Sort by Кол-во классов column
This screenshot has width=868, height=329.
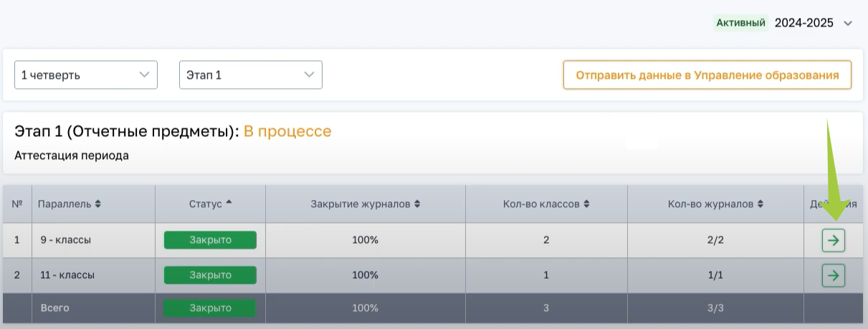pos(545,204)
